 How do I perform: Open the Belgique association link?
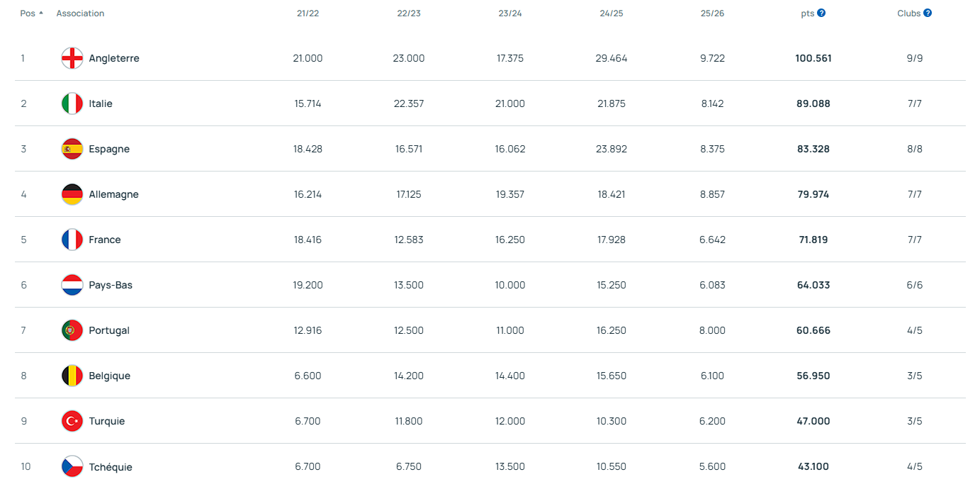(x=110, y=376)
